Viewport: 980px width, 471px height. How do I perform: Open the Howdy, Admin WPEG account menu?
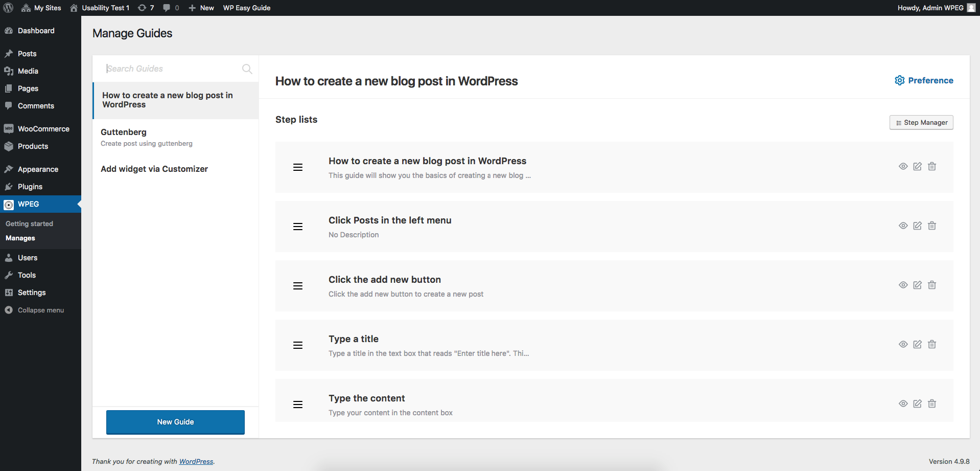(x=936, y=8)
